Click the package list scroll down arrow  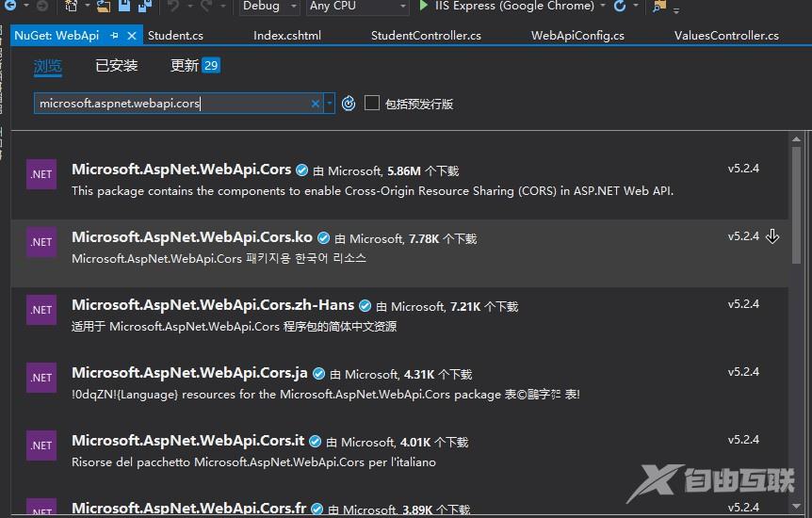click(x=796, y=506)
